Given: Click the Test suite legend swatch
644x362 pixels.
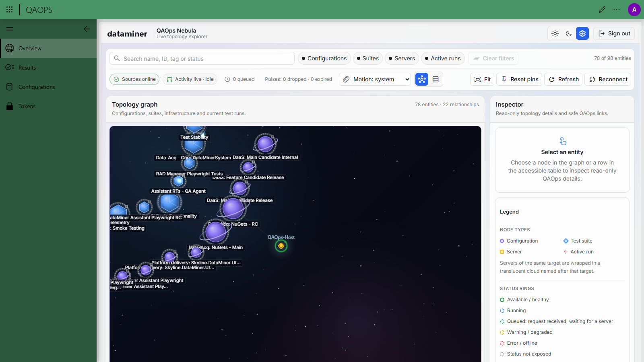Looking at the screenshot, I should tap(566, 241).
